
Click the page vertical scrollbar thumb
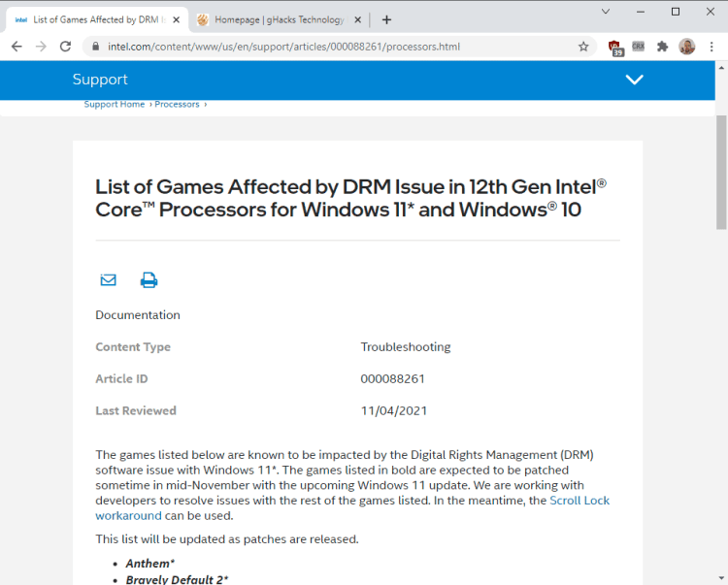pos(721,172)
